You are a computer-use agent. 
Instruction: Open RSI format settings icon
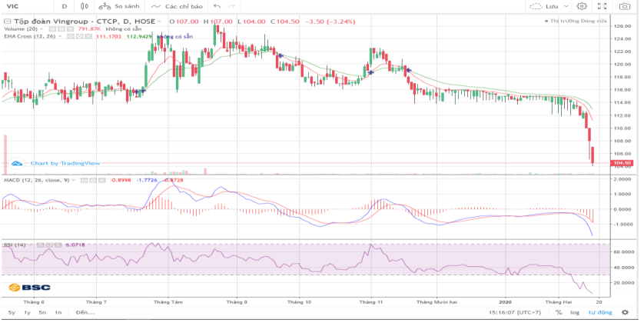(49, 245)
